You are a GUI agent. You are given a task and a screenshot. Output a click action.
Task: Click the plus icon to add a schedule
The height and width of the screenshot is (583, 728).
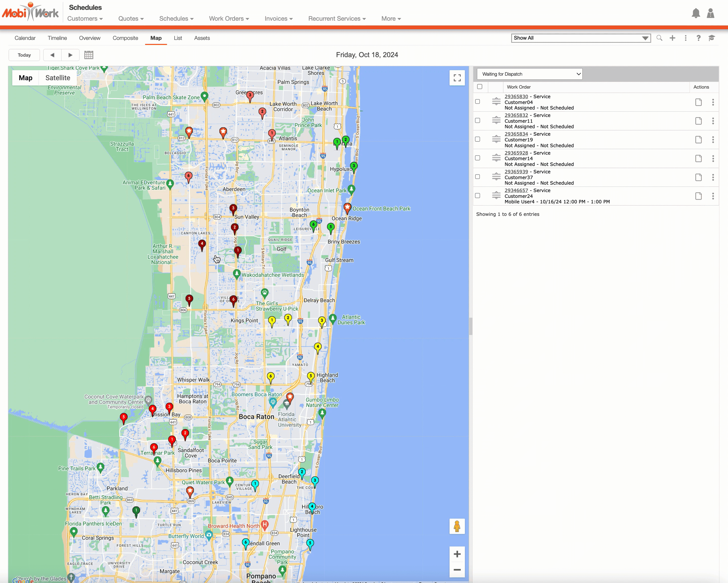tap(672, 38)
